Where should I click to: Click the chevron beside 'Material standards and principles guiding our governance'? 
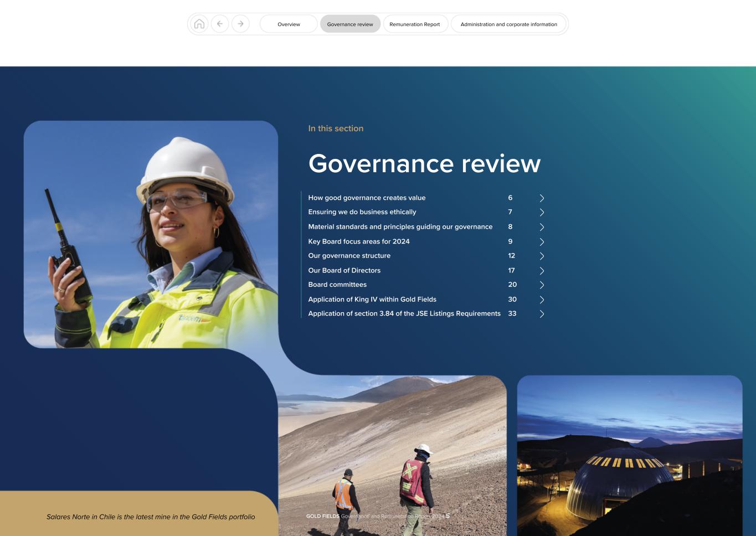(x=541, y=226)
